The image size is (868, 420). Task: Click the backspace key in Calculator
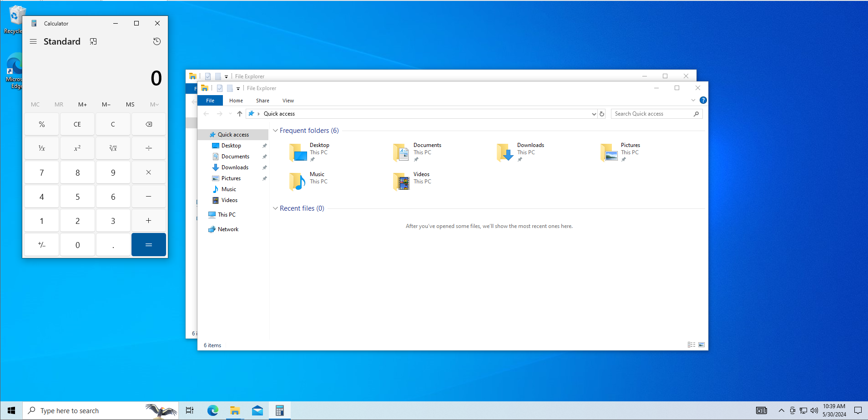(149, 124)
